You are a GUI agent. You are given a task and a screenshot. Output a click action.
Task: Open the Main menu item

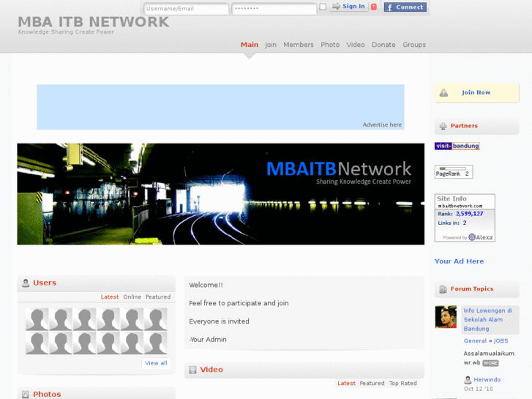250,45
